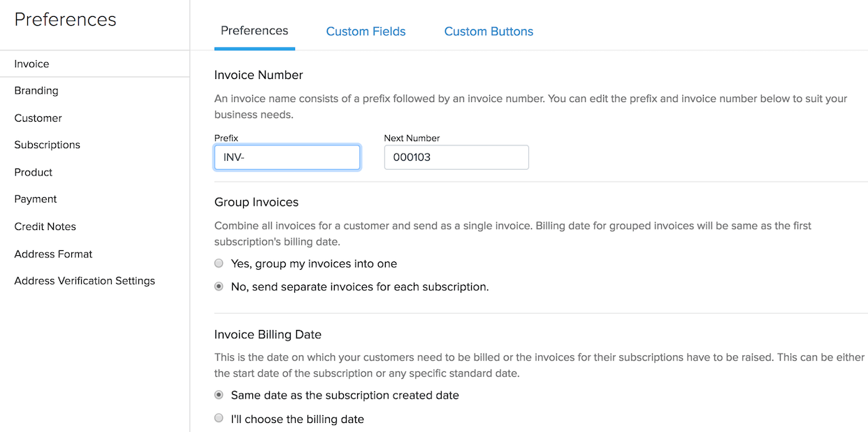868x432 pixels.
Task: Click into the Prefix input field
Action: [x=287, y=157]
